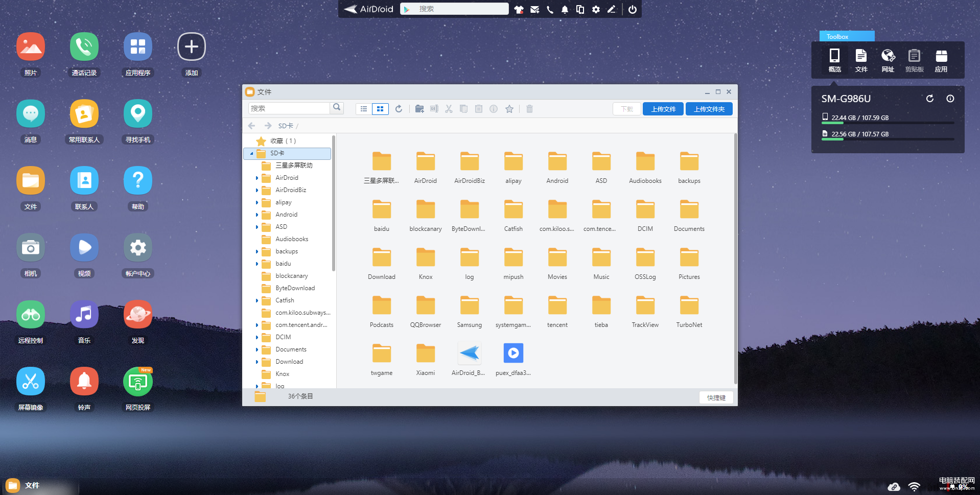This screenshot has width=980, height=495.
Task: Expand the AirDroid folder in tree
Action: coord(257,178)
